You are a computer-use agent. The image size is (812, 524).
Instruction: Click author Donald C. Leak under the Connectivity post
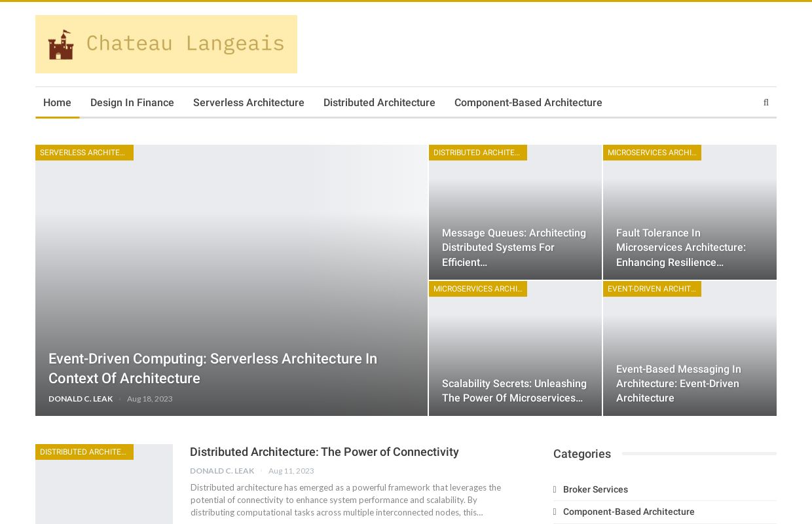click(x=222, y=471)
